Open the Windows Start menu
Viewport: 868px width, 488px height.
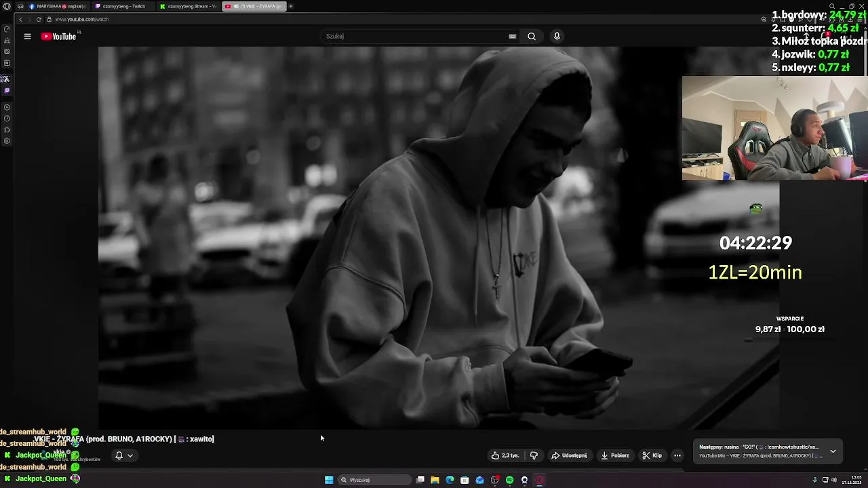tap(329, 480)
